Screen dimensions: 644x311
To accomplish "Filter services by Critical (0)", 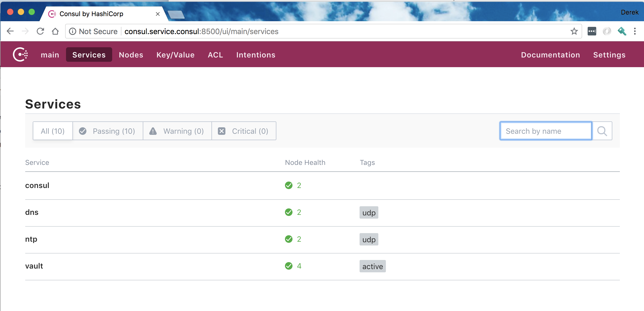I will click(244, 131).
